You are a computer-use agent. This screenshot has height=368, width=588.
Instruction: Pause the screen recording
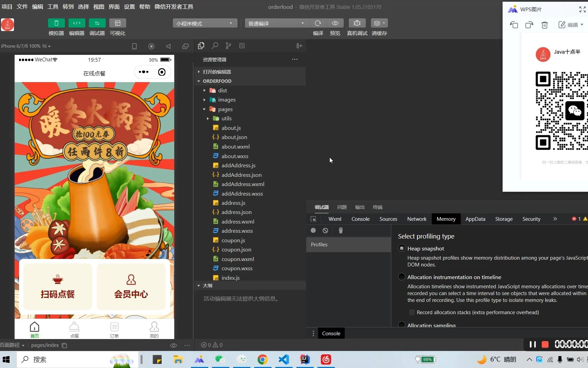point(533,344)
